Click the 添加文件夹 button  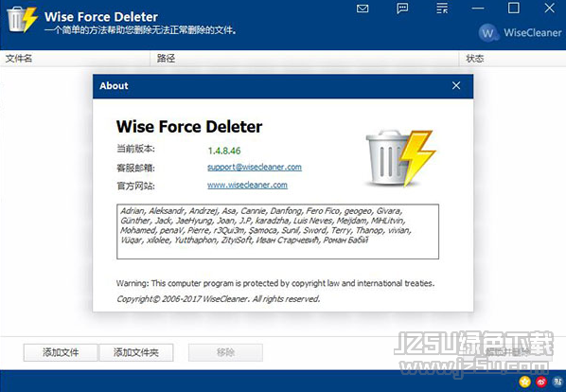[x=136, y=352]
